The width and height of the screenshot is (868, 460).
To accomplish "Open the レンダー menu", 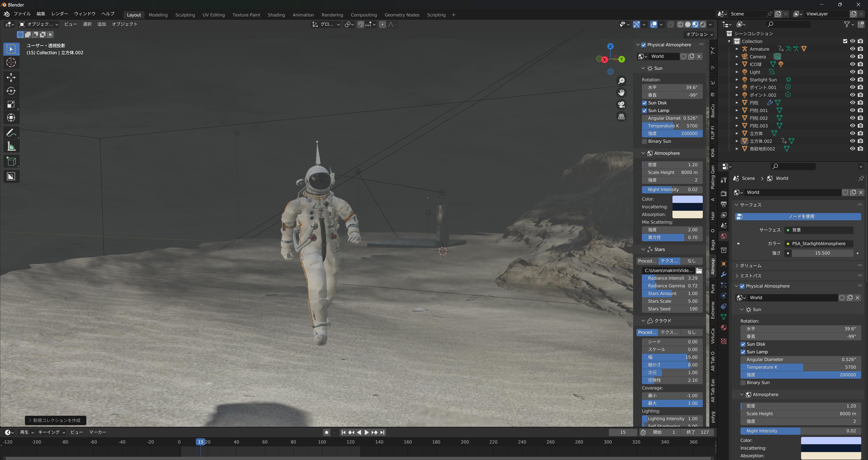I will tap(59, 14).
